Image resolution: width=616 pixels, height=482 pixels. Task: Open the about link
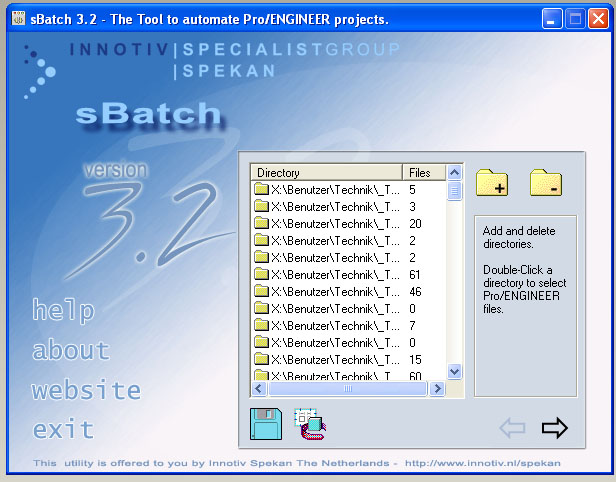71,350
